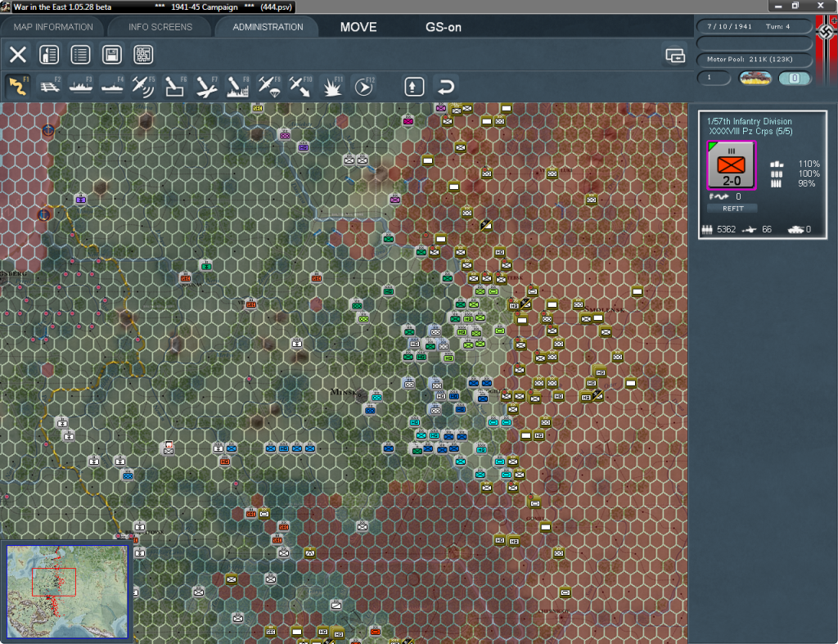The width and height of the screenshot is (838, 644).
Task: Click the 110% morale value
Action: 809,164
